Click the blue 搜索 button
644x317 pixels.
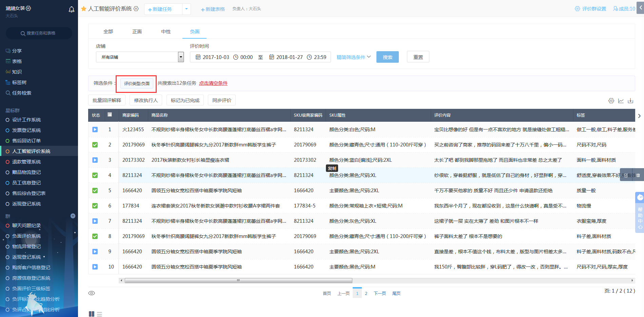point(387,57)
